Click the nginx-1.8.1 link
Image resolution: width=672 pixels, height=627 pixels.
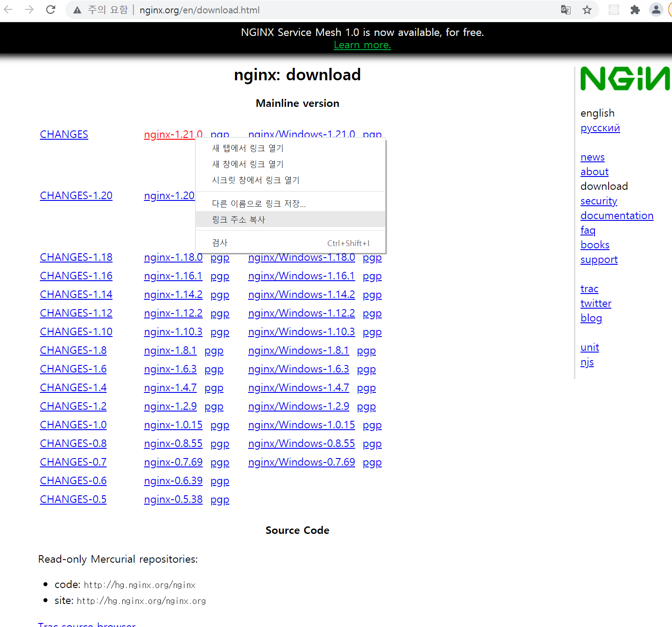tap(170, 350)
